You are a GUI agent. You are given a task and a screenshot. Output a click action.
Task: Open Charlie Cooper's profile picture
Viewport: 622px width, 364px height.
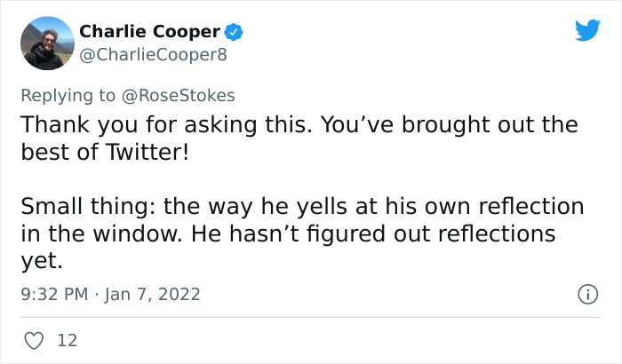click(x=47, y=43)
